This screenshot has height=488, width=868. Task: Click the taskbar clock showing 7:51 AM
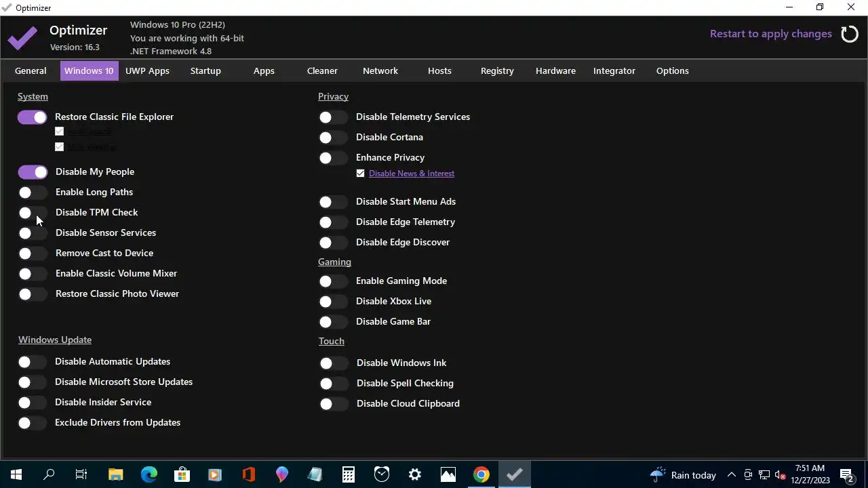810,474
